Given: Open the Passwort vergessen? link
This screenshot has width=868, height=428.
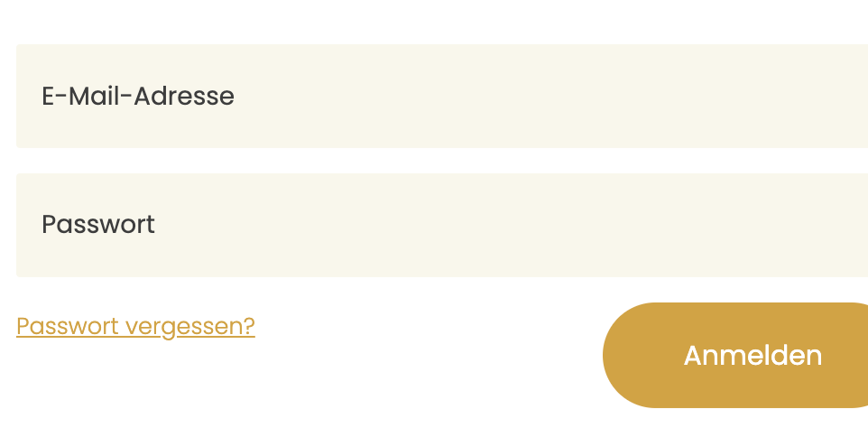Looking at the screenshot, I should (x=135, y=326).
